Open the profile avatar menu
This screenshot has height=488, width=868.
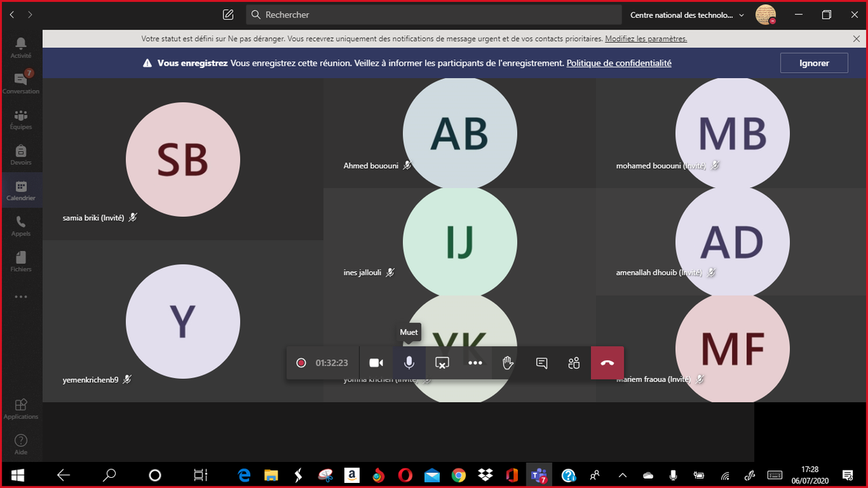pos(765,14)
